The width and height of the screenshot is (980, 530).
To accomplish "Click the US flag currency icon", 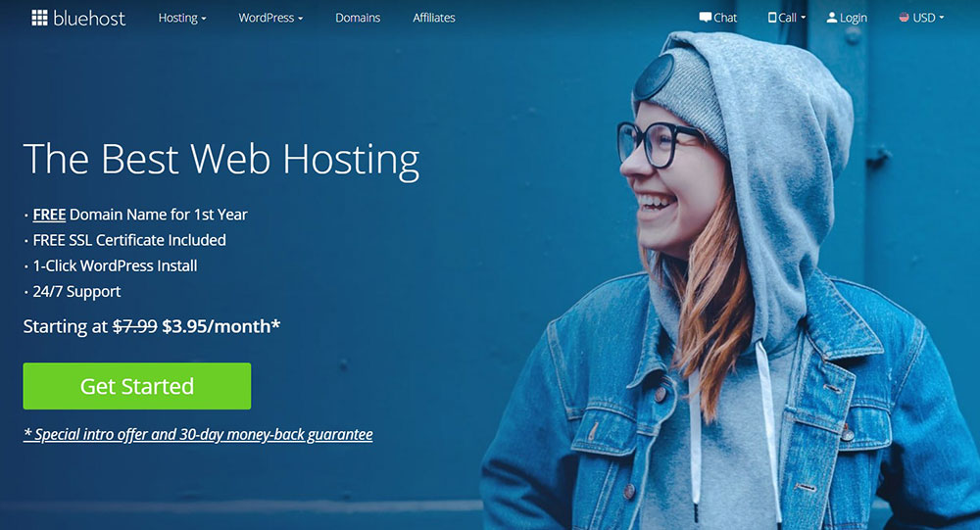I will [904, 18].
